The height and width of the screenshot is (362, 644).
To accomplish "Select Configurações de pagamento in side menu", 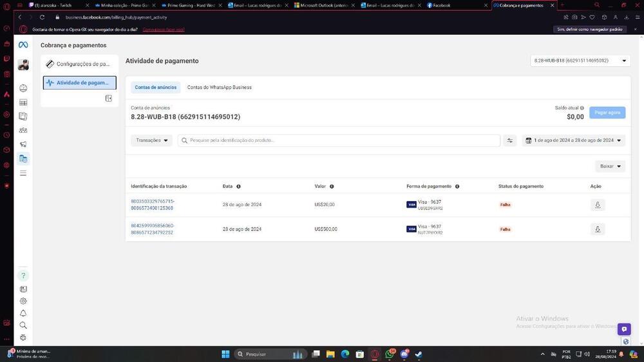I will point(80,64).
